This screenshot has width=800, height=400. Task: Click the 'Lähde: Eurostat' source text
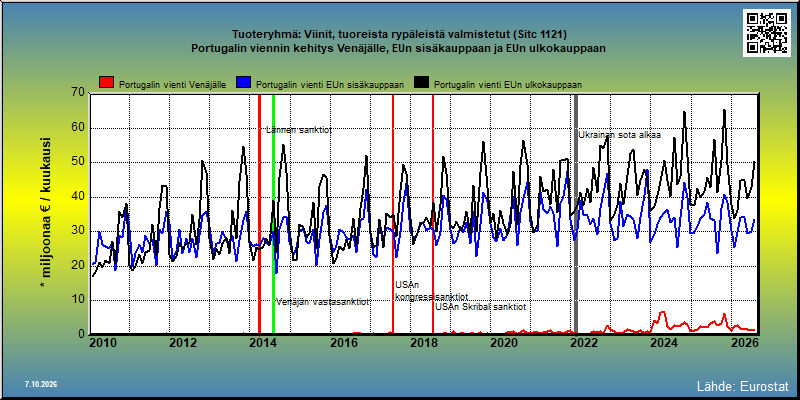(x=742, y=385)
